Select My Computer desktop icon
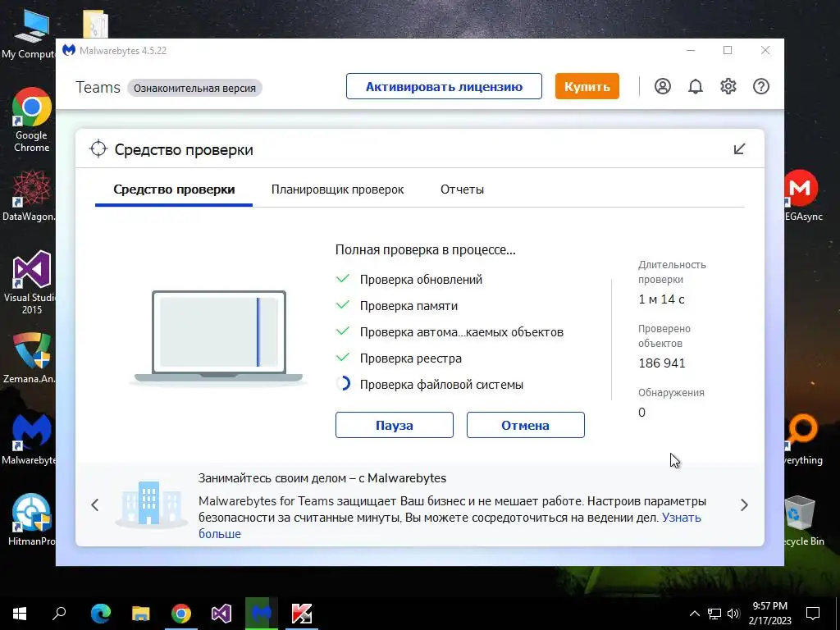Viewport: 840px width, 630px height. (30, 34)
